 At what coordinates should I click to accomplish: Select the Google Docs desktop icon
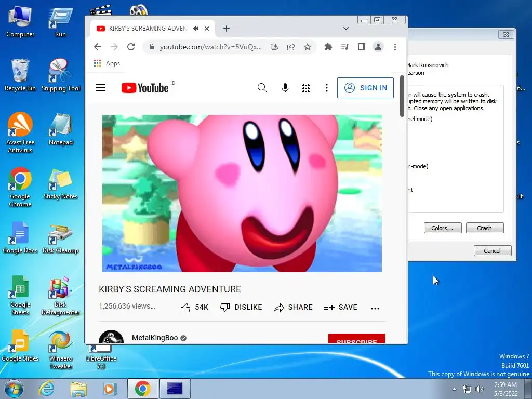(20, 238)
